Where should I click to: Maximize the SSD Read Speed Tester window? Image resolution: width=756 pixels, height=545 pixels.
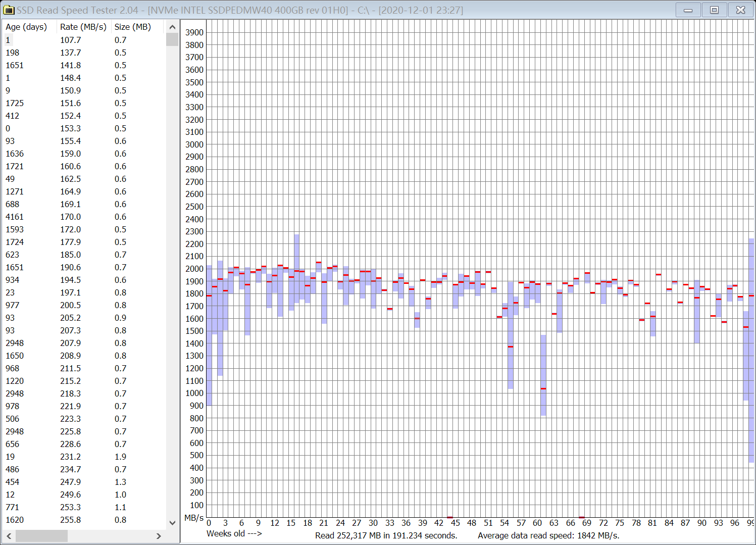tap(714, 10)
